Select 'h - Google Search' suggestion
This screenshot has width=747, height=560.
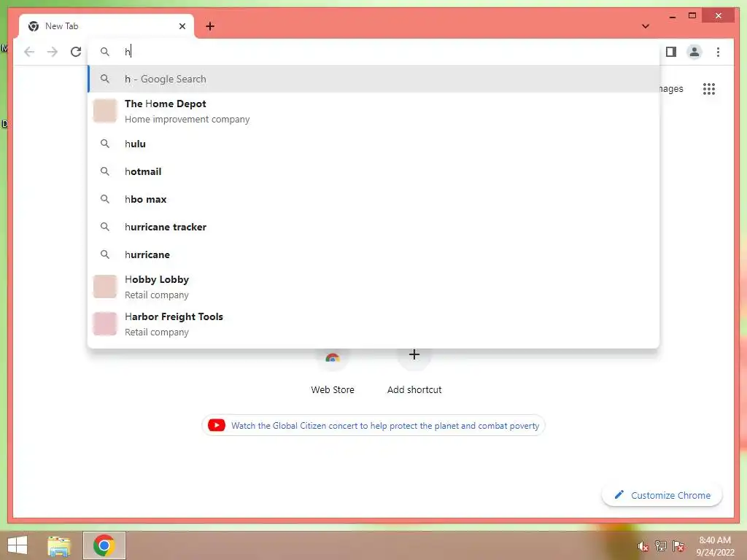(374, 79)
